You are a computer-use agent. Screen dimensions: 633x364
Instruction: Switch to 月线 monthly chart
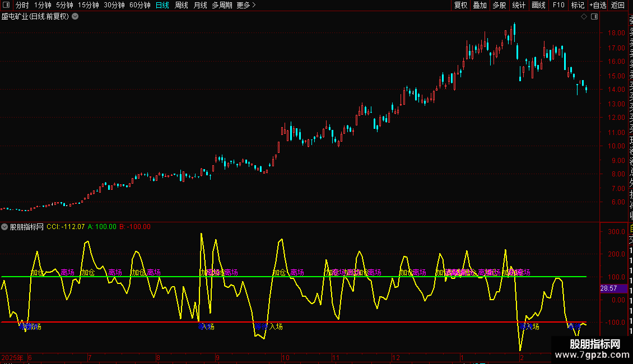tap(200, 5)
